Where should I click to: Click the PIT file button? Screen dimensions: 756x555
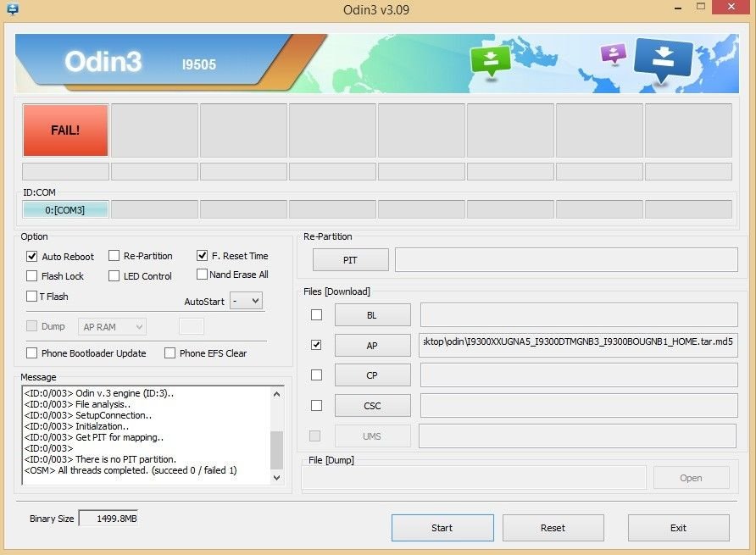tap(351, 260)
